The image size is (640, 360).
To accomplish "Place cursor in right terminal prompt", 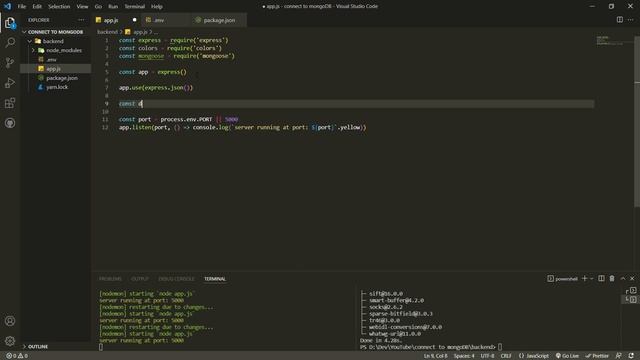I will [500, 347].
